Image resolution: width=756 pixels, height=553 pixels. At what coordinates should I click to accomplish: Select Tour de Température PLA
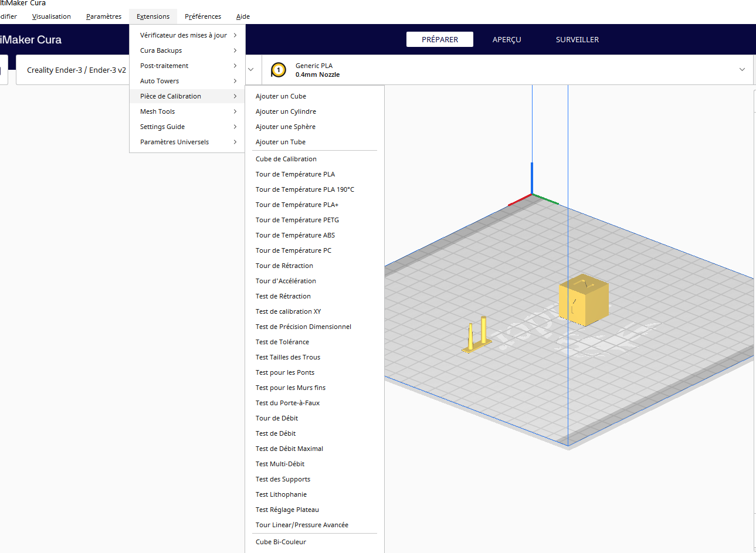tap(314, 174)
